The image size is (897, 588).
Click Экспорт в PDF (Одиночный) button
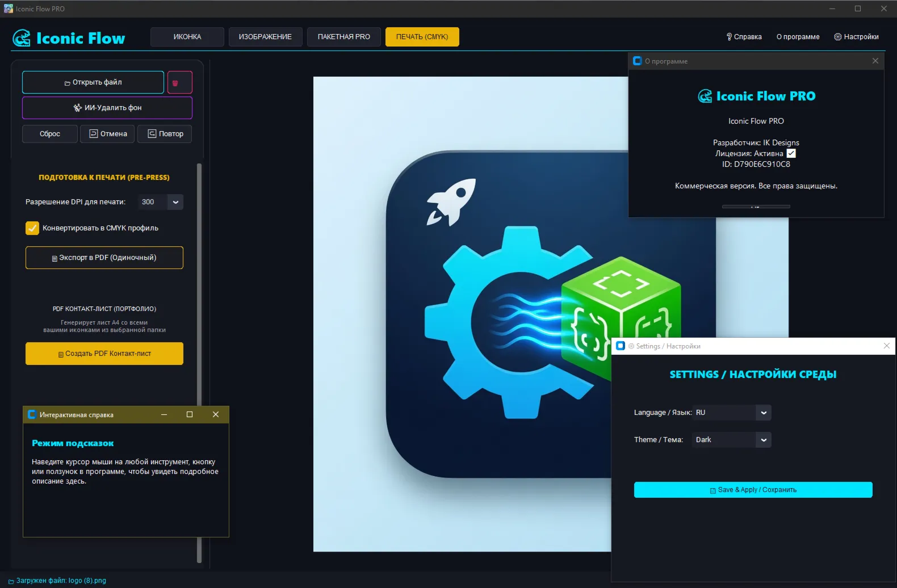(104, 258)
